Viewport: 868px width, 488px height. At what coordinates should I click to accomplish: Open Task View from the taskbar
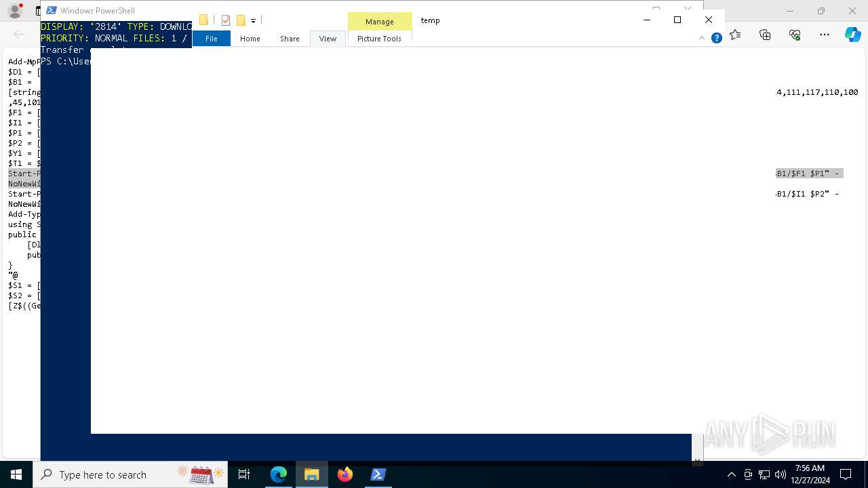coord(244,474)
